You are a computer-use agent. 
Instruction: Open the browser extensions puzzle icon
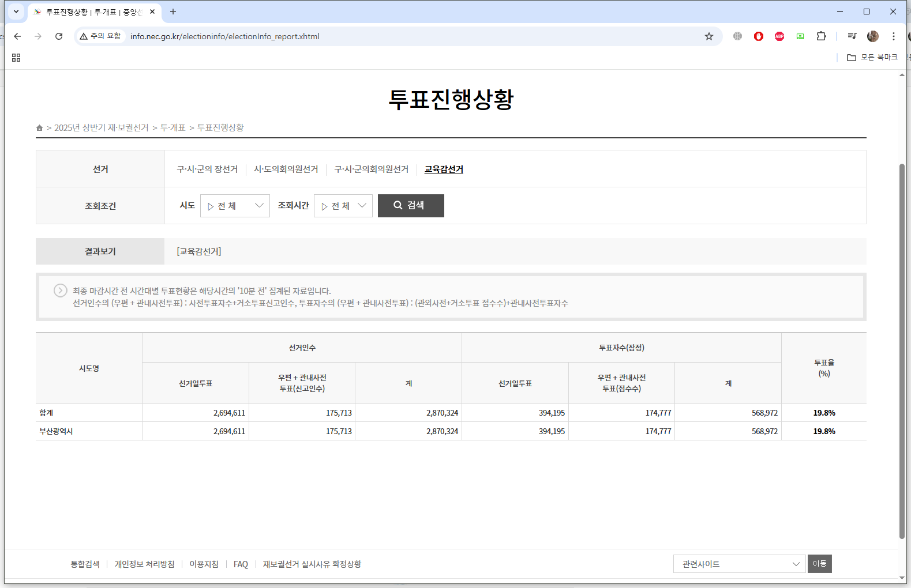(821, 36)
